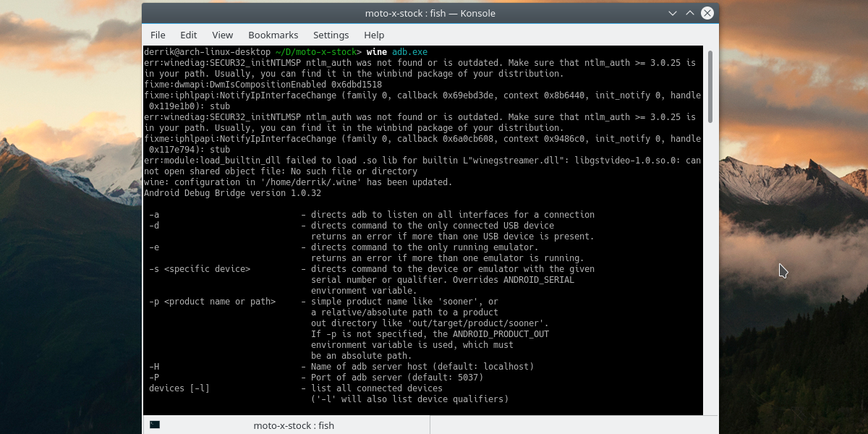Maximize the Konsole window
The height and width of the screenshot is (434, 868).
tap(689, 13)
